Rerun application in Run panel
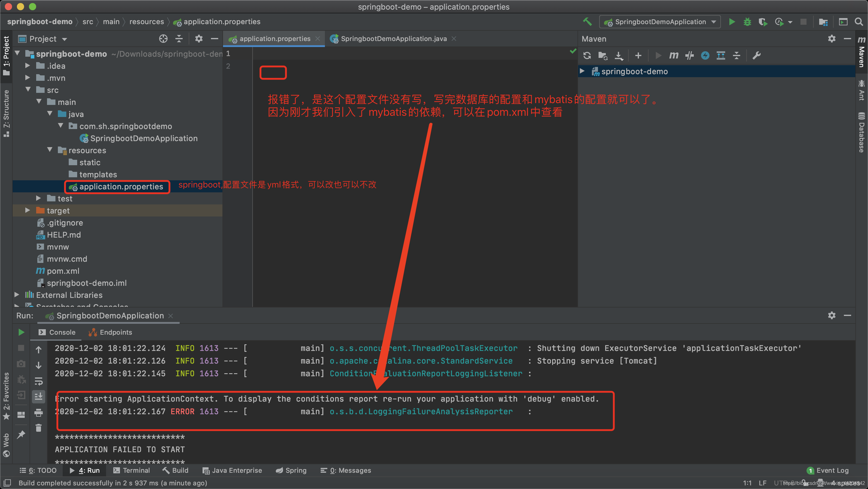This screenshot has width=868, height=489. (x=21, y=332)
